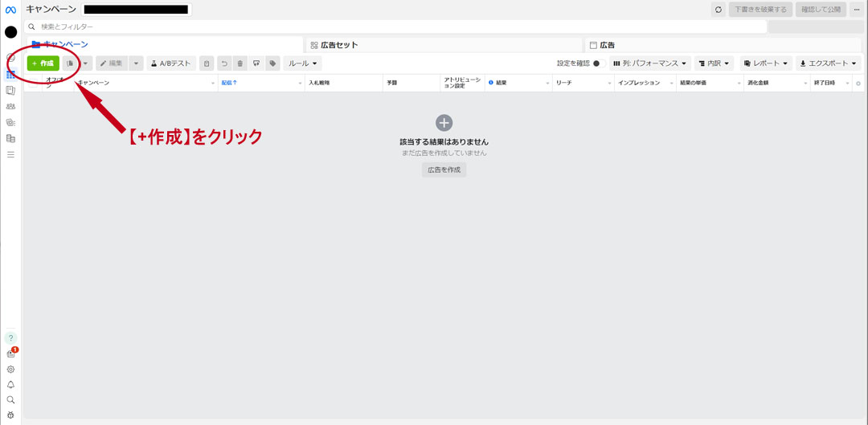The image size is (868, 425).
Task: Open the ルール dropdown
Action: click(x=303, y=63)
